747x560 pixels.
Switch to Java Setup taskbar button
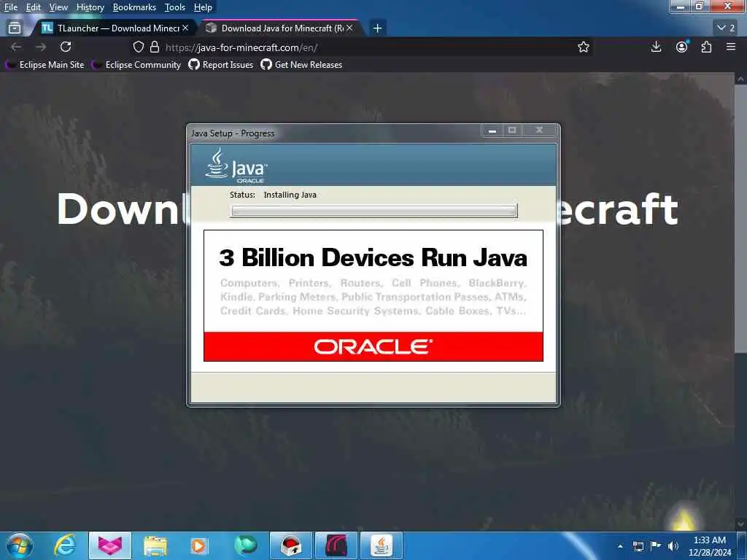(381, 545)
